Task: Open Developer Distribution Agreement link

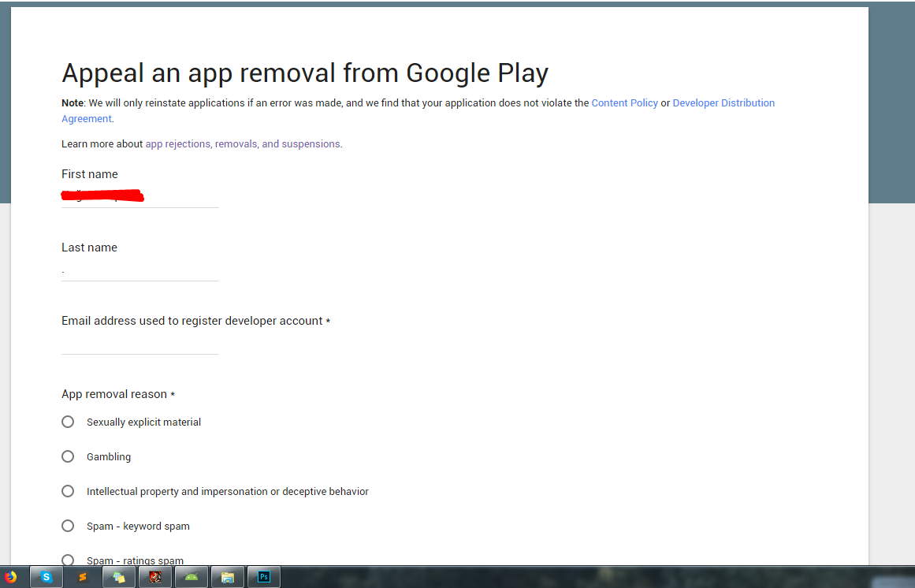Action: [723, 102]
